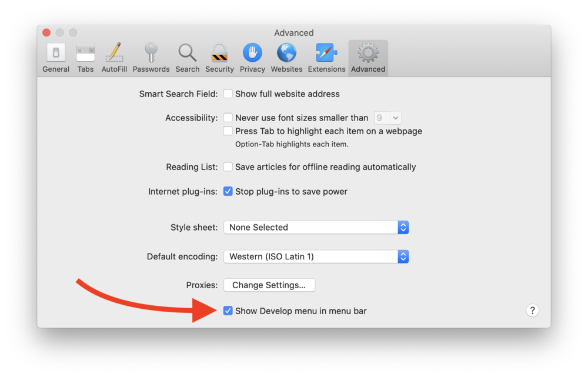Open the Style sheet None Selected popup

tap(316, 228)
